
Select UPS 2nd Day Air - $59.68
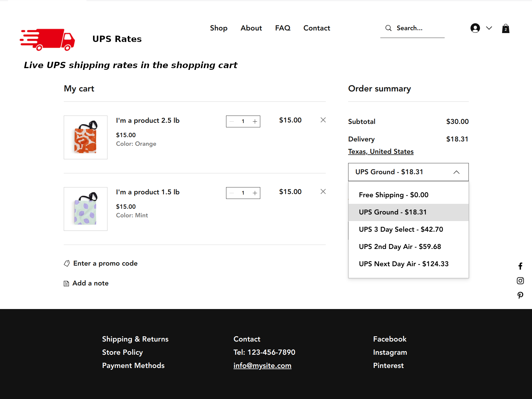pyautogui.click(x=408, y=247)
